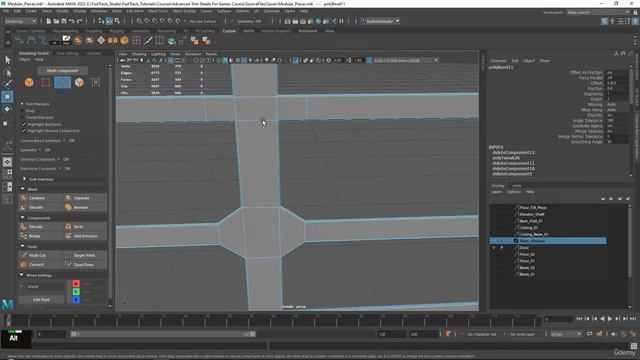Collapse the Components section
Image resolution: width=640 pixels, height=360 pixels.
(x=22, y=218)
